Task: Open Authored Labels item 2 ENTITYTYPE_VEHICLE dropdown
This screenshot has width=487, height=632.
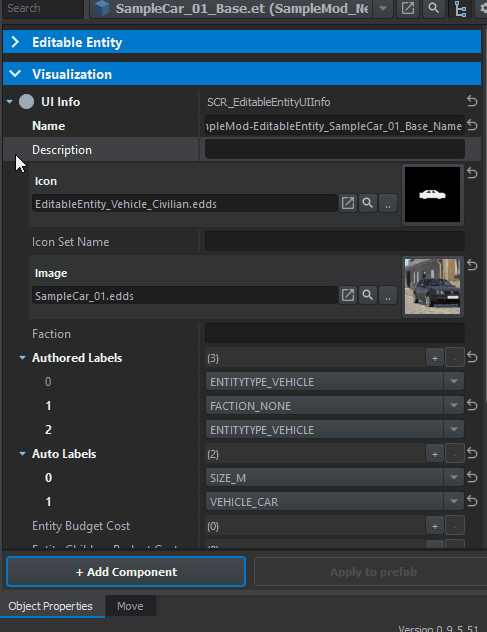Action: (335, 430)
